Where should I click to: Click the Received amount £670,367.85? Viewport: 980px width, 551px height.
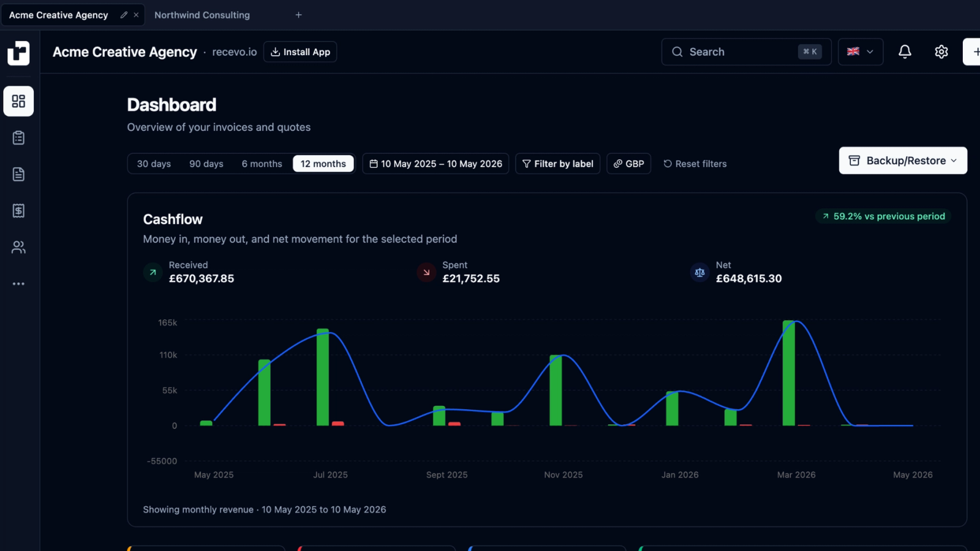pyautogui.click(x=202, y=279)
